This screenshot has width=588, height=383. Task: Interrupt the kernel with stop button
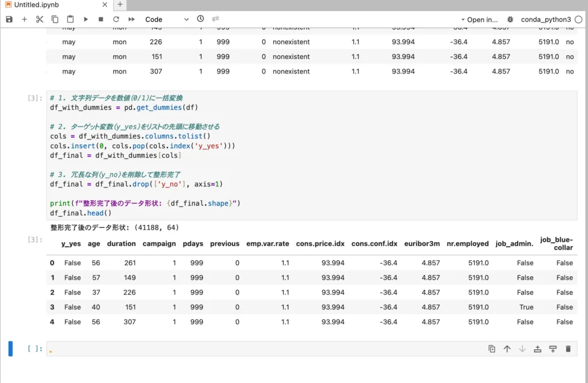tap(100, 20)
